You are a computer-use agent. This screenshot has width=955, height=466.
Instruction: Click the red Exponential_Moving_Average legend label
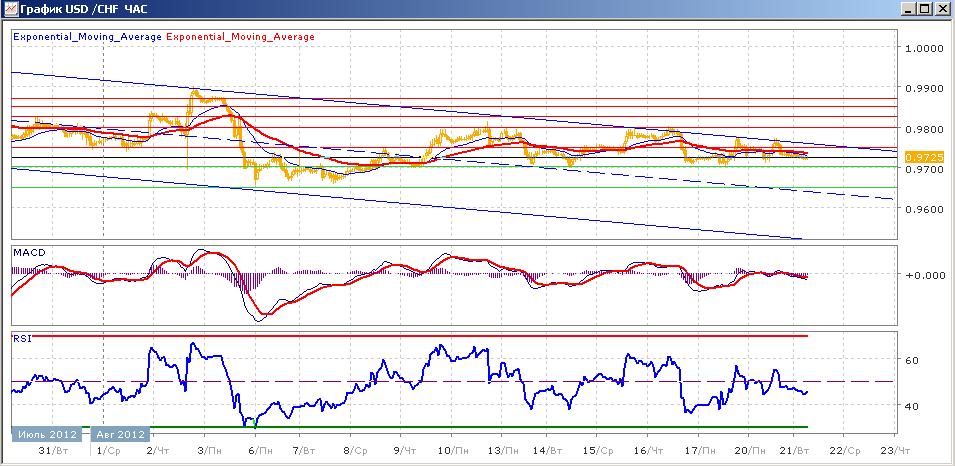click(x=241, y=37)
